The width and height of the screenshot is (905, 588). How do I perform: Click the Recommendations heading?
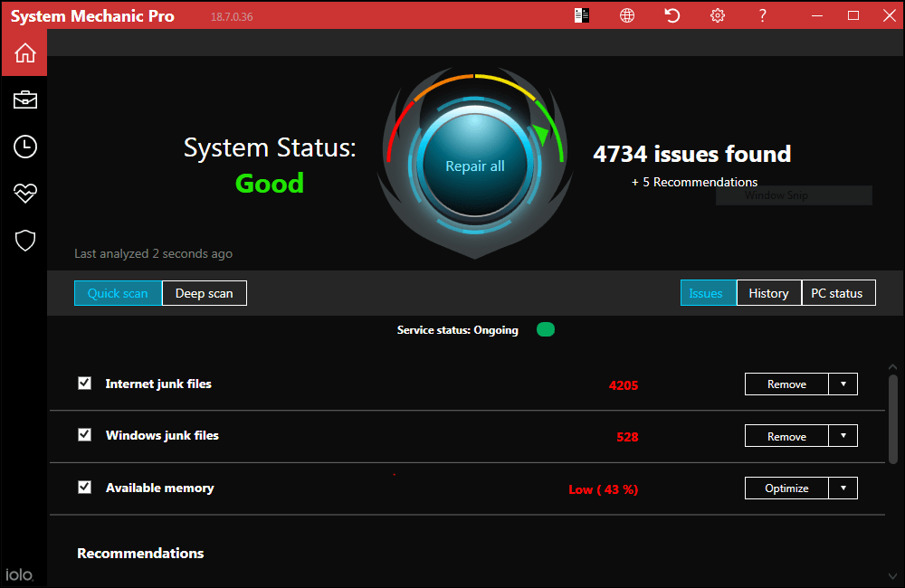point(140,554)
